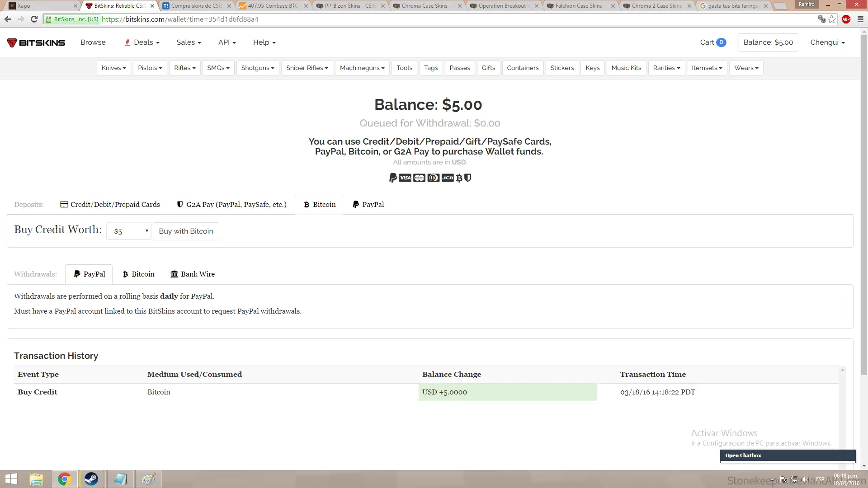Image resolution: width=868 pixels, height=488 pixels.
Task: Expand the Knives category dropdown
Action: coord(113,68)
